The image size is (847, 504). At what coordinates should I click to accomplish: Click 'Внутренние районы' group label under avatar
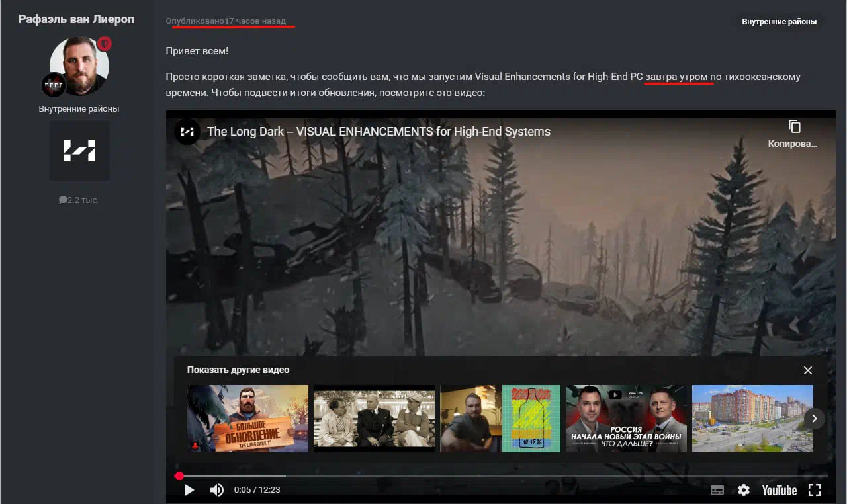coord(79,108)
